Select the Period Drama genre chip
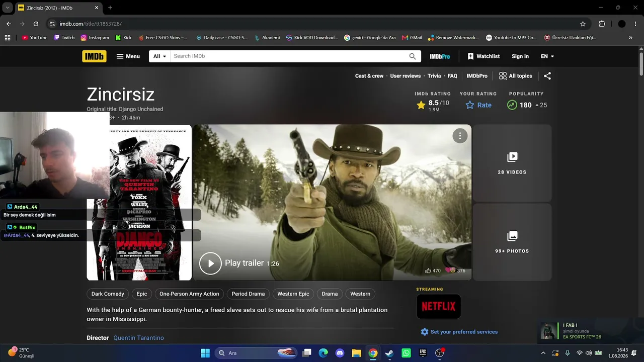The height and width of the screenshot is (362, 644). coord(248,294)
